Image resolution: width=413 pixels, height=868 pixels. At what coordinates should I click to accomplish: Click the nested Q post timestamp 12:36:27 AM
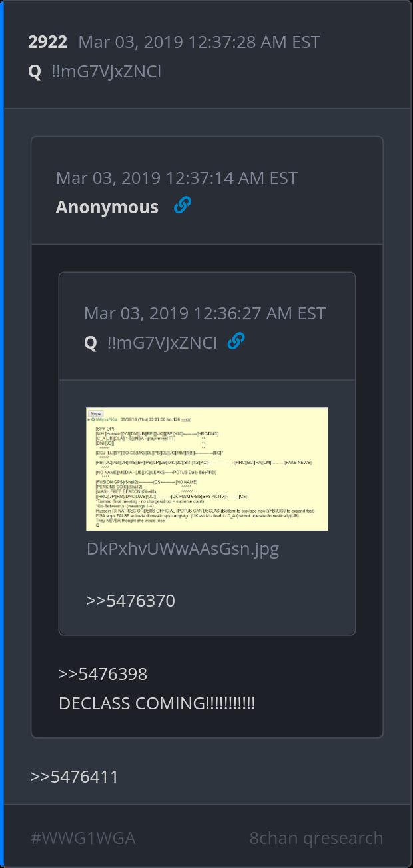[x=205, y=313]
